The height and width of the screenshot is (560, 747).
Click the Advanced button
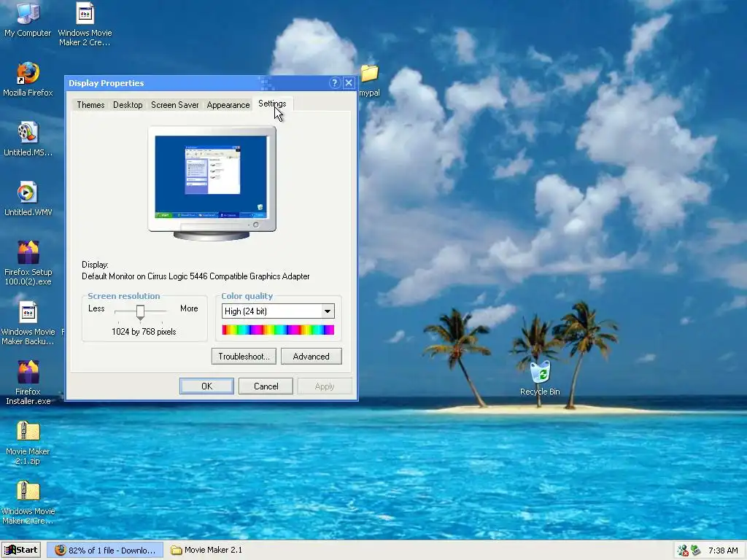pyautogui.click(x=311, y=356)
